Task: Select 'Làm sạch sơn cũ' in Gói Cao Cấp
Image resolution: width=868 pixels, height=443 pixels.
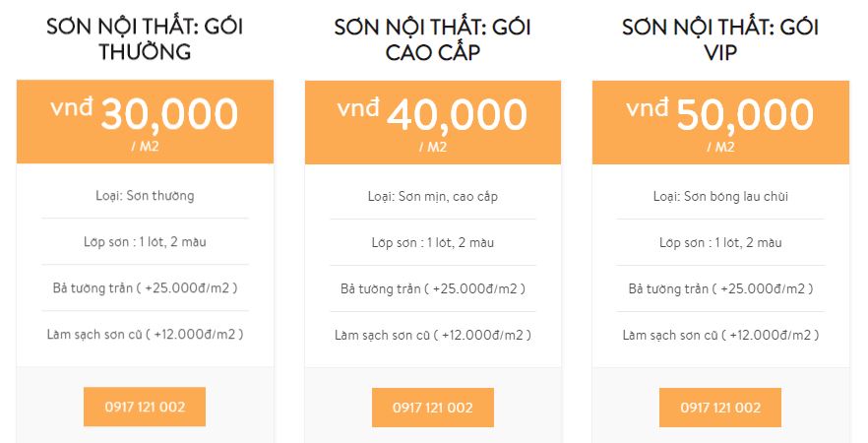Action: tap(432, 335)
